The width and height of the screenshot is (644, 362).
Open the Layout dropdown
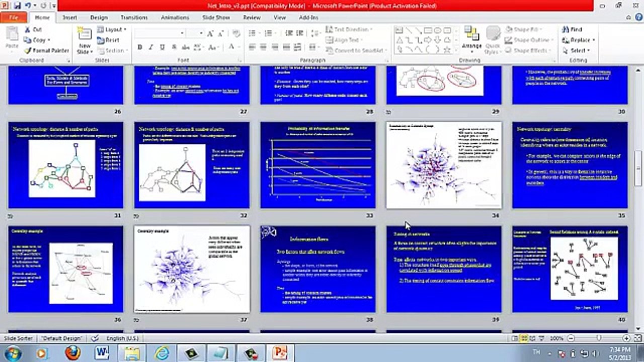pyautogui.click(x=112, y=30)
